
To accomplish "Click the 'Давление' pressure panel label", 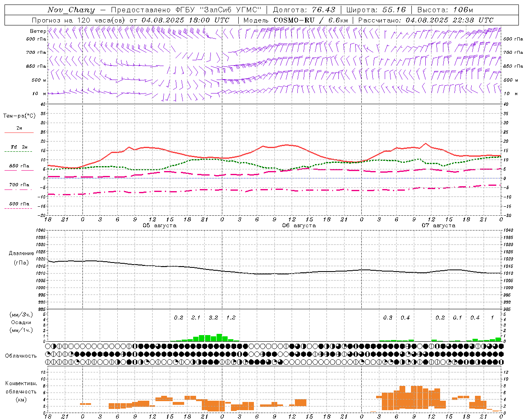I will tap(21, 253).
